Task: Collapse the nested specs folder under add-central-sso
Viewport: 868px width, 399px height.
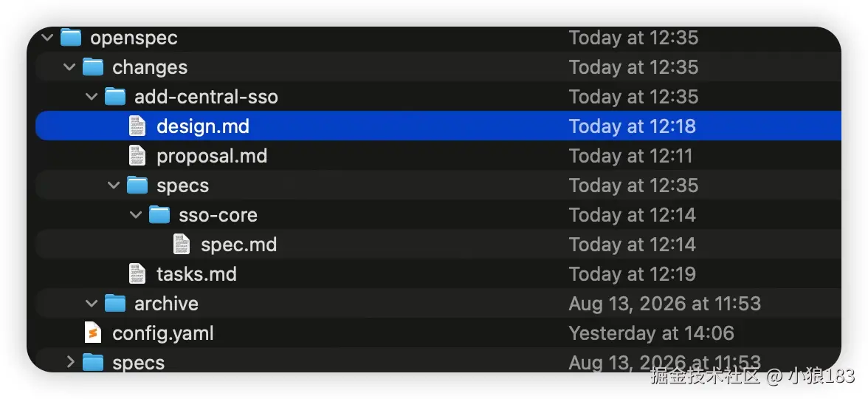Action: (x=114, y=185)
